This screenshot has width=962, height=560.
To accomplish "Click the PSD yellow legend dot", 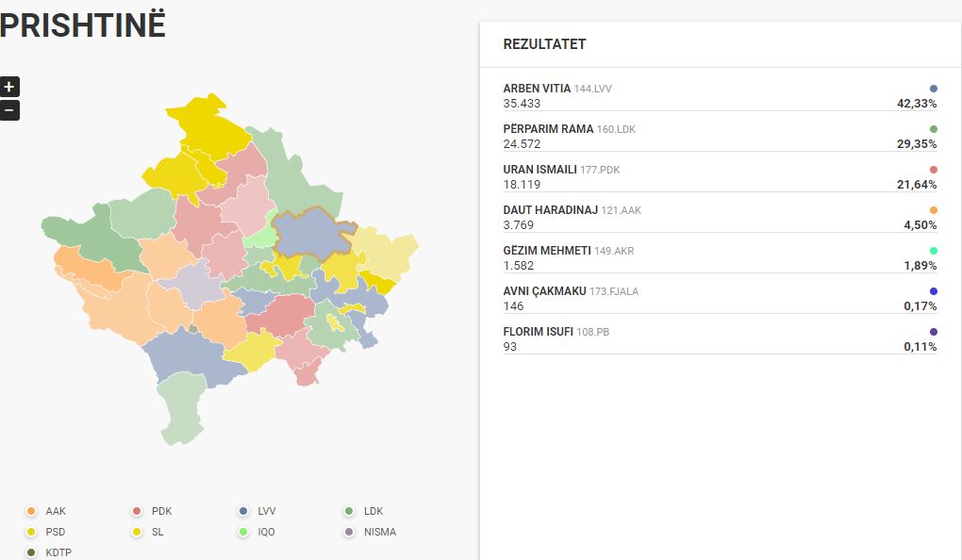I will [31, 532].
